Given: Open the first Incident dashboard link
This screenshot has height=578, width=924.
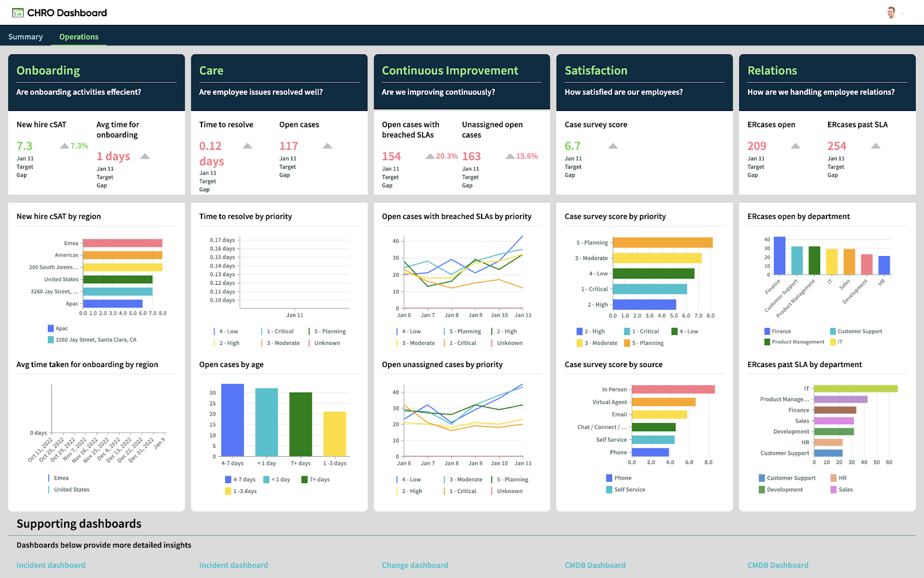Looking at the screenshot, I should point(51,565).
